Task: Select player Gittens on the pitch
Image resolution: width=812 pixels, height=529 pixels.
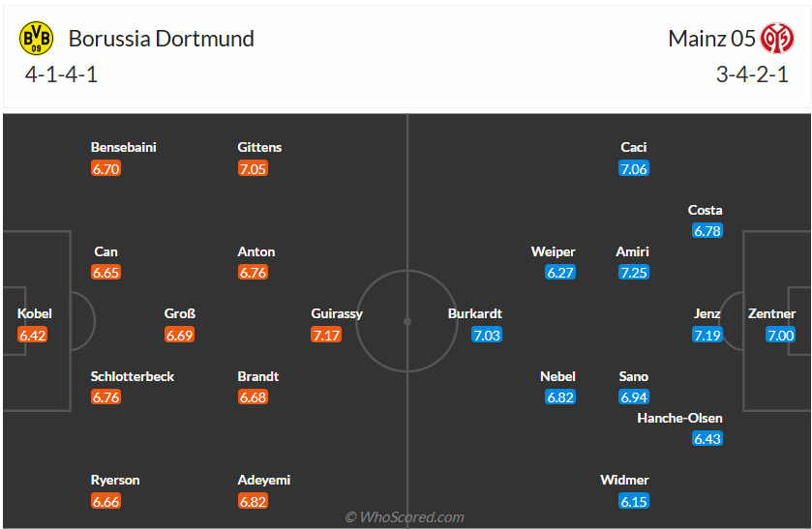Action: pyautogui.click(x=259, y=147)
